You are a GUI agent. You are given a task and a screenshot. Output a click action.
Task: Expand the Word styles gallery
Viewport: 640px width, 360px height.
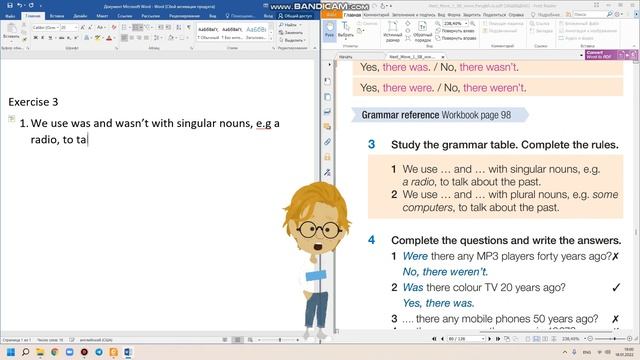pyautogui.click(x=271, y=38)
